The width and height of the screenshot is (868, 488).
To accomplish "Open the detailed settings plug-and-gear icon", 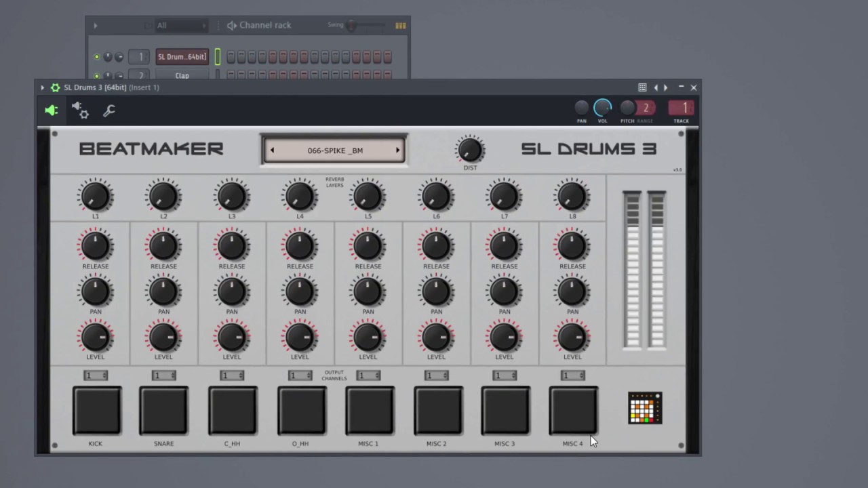I will coord(80,110).
